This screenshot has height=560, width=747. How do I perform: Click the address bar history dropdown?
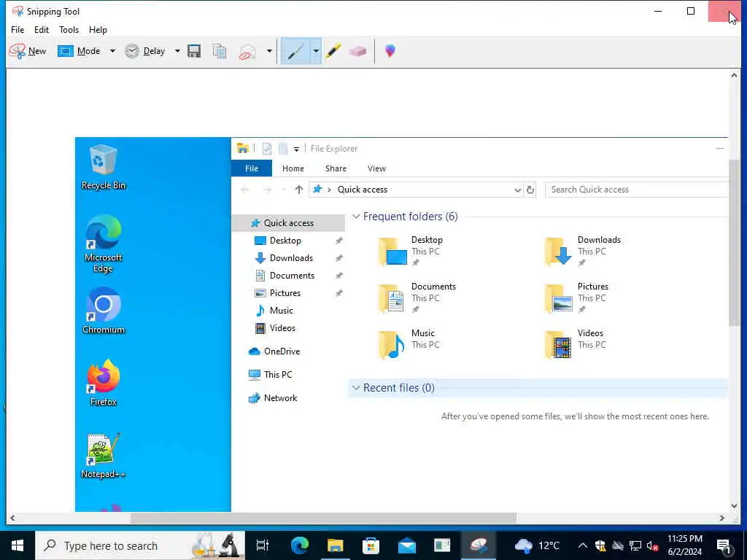pyautogui.click(x=517, y=190)
